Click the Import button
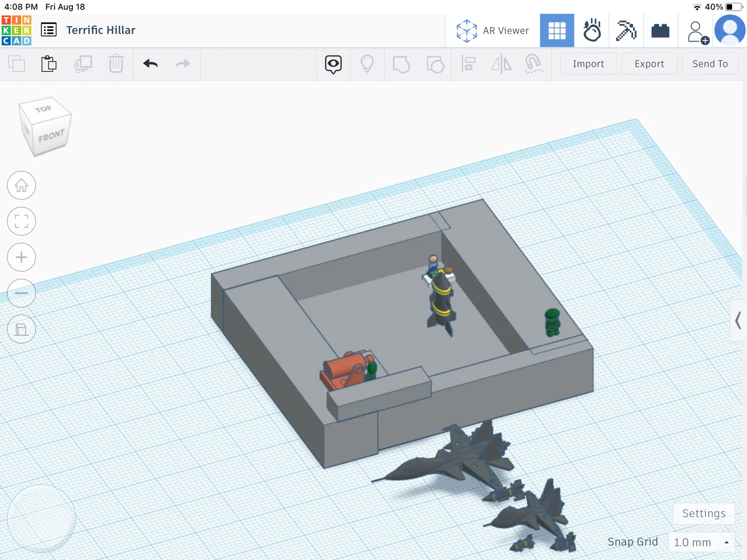This screenshot has width=747, height=560. [588, 64]
